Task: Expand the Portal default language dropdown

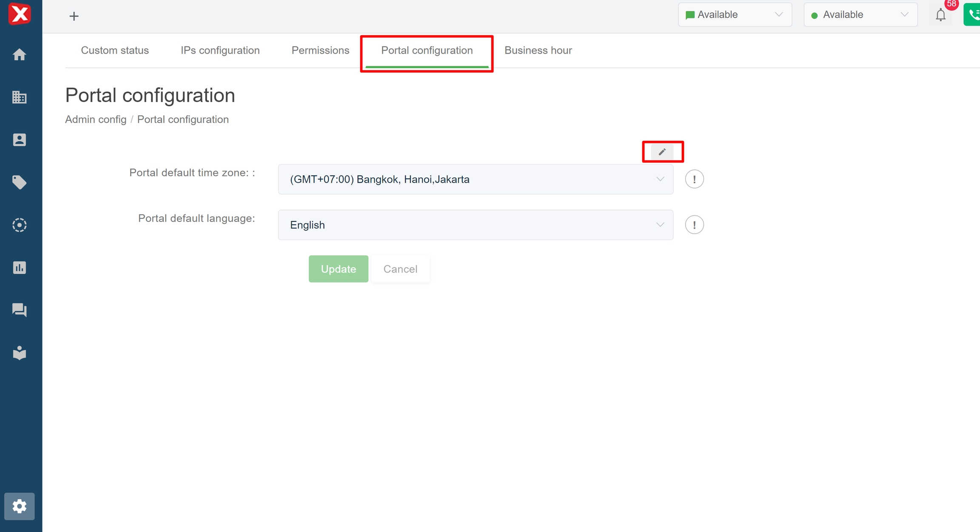Action: pyautogui.click(x=475, y=225)
